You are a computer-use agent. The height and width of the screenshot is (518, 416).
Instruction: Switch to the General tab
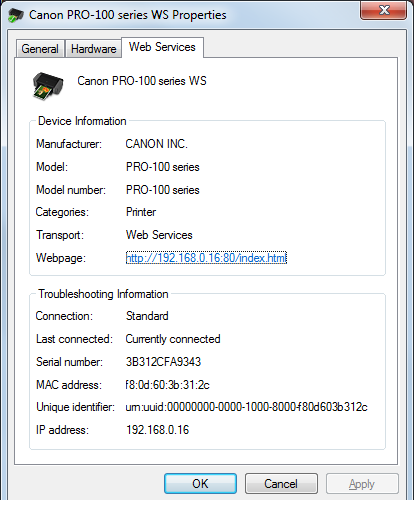pyautogui.click(x=40, y=49)
